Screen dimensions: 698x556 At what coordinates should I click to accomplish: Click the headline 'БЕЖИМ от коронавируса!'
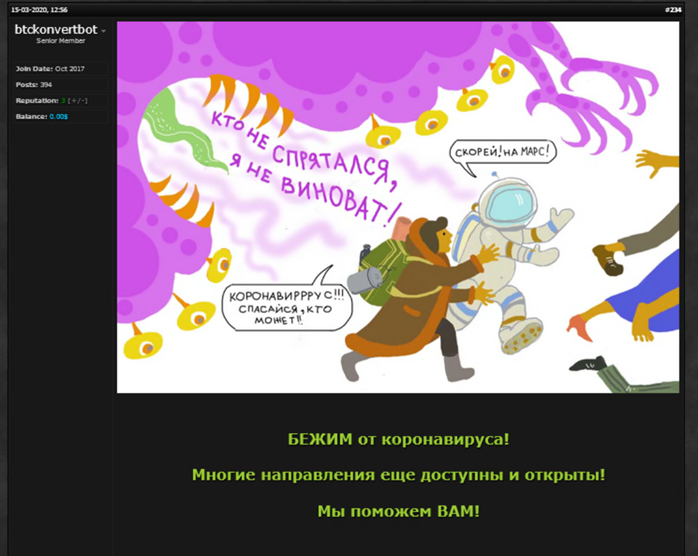click(x=398, y=439)
